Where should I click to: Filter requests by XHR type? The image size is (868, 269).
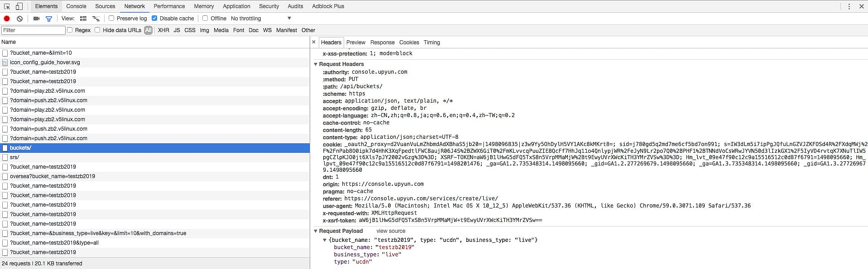click(x=163, y=30)
